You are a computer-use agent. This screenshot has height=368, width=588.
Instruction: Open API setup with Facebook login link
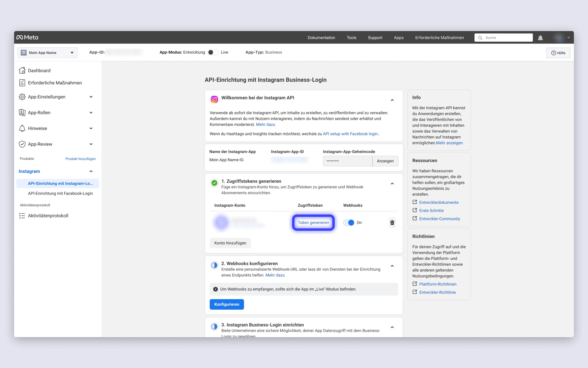pos(350,134)
